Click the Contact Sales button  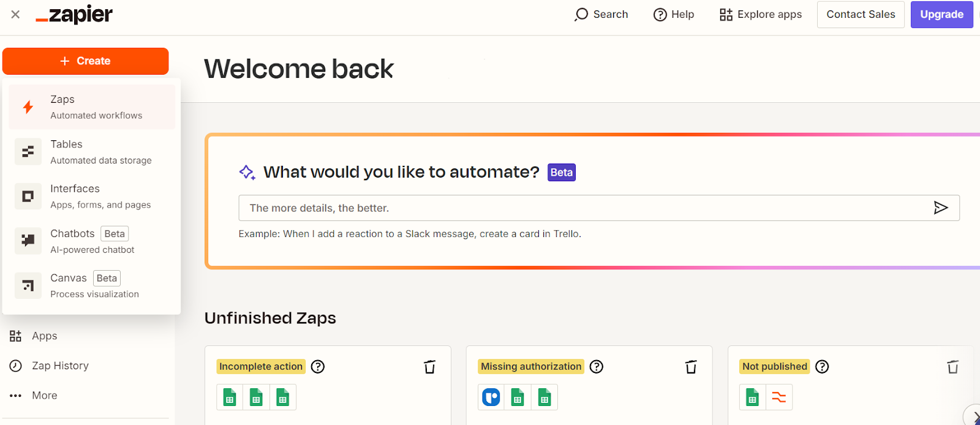coord(861,14)
